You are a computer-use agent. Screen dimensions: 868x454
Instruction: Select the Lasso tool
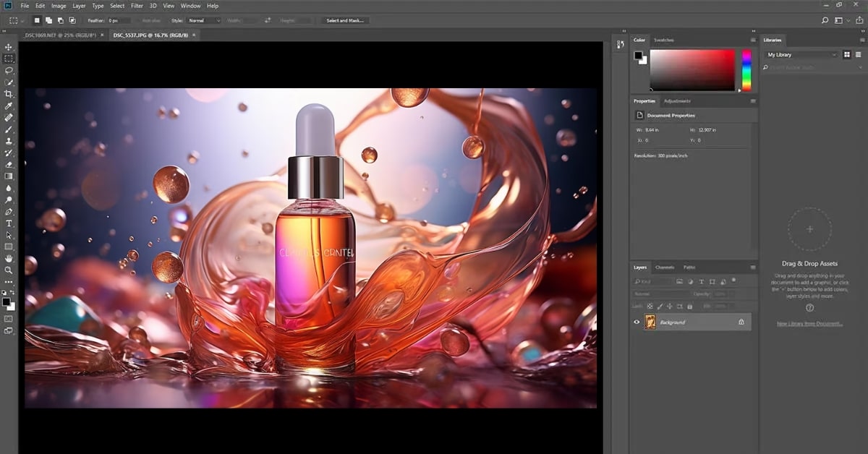9,70
